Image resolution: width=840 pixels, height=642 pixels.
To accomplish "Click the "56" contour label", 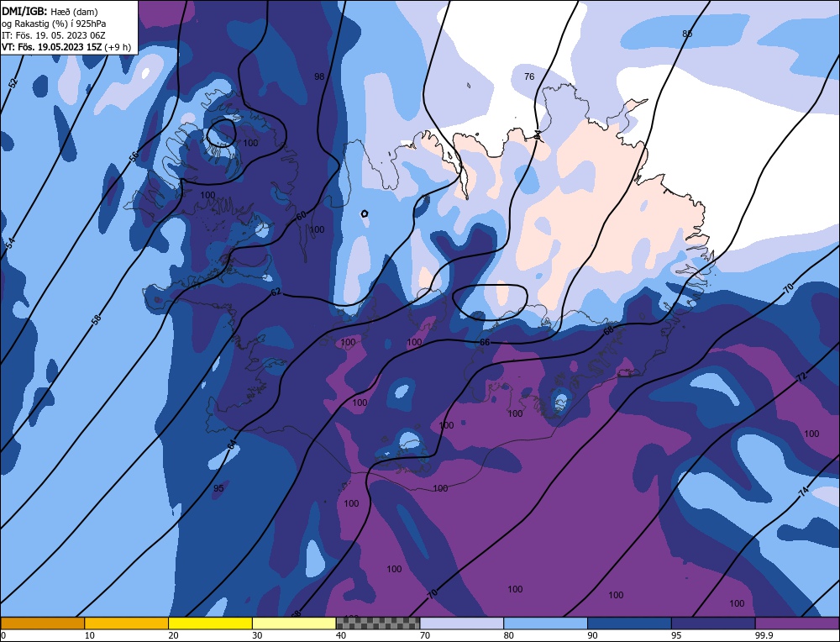I will 134,155.
